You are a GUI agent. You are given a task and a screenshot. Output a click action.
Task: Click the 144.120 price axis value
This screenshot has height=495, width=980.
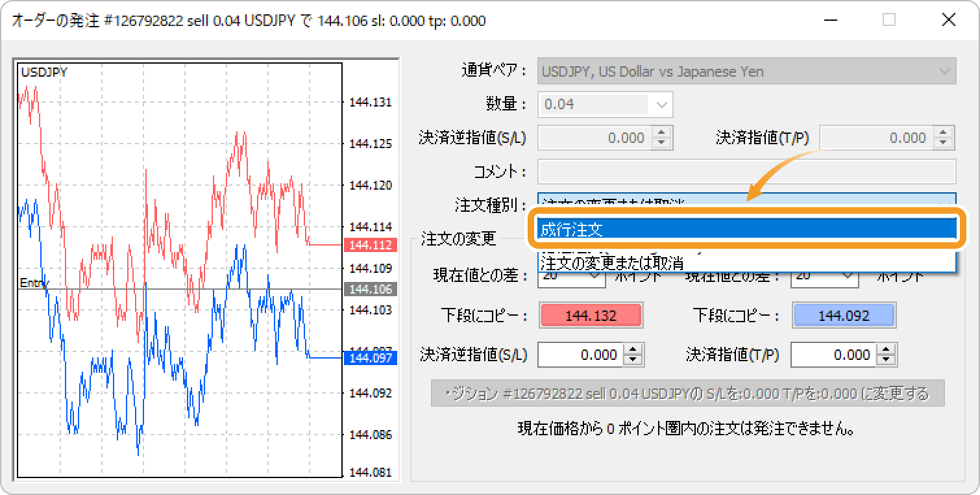pyautogui.click(x=371, y=185)
